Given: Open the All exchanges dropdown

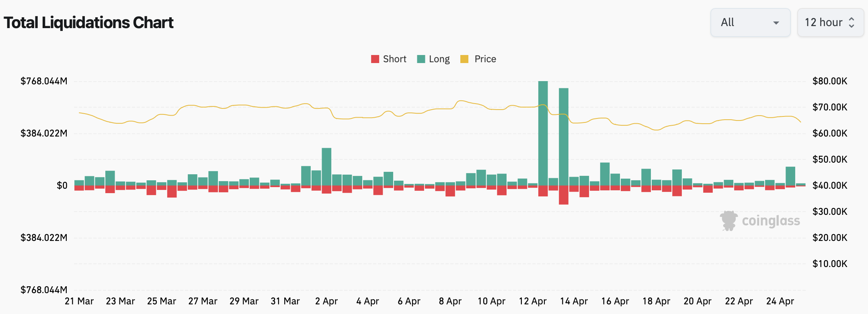Looking at the screenshot, I should (750, 22).
